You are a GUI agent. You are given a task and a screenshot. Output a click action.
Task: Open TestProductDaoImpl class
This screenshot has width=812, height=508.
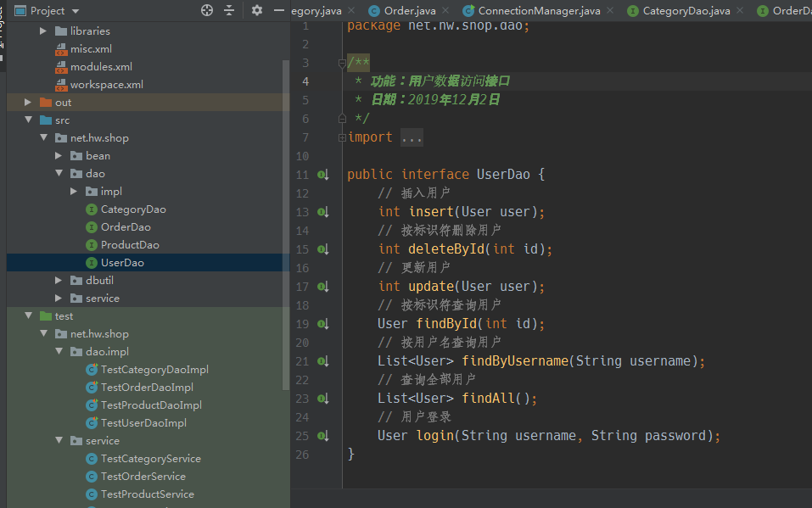(x=151, y=405)
